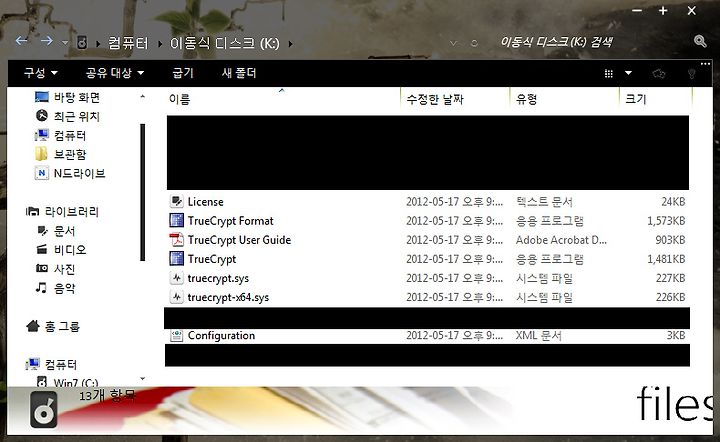Create a folder with 새 폴더

tap(239, 73)
